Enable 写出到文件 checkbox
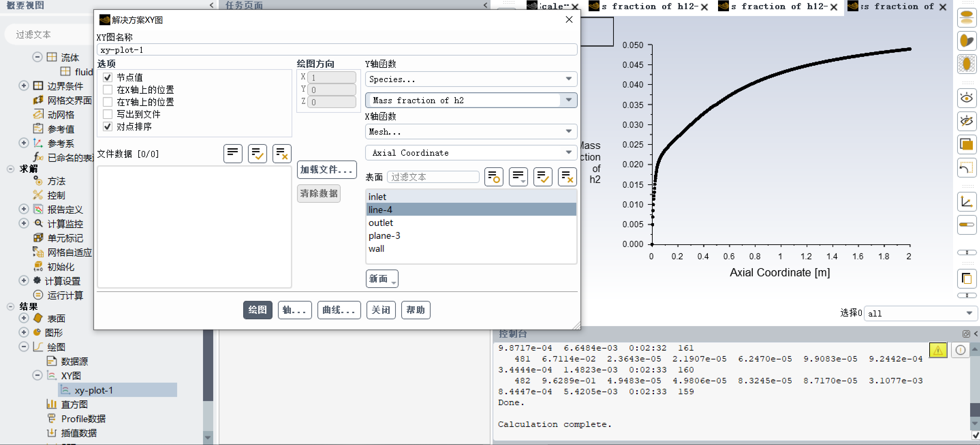Viewport: 980px width, 445px height. coord(108,114)
